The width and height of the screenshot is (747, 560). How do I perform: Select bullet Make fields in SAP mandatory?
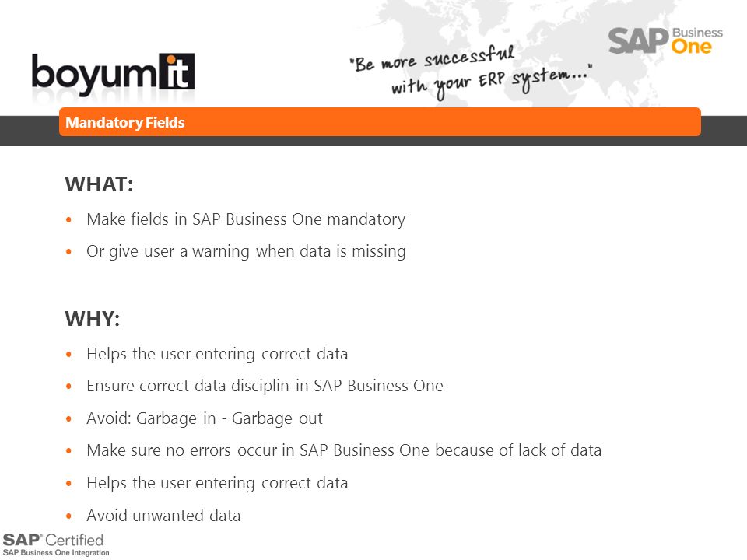click(246, 219)
